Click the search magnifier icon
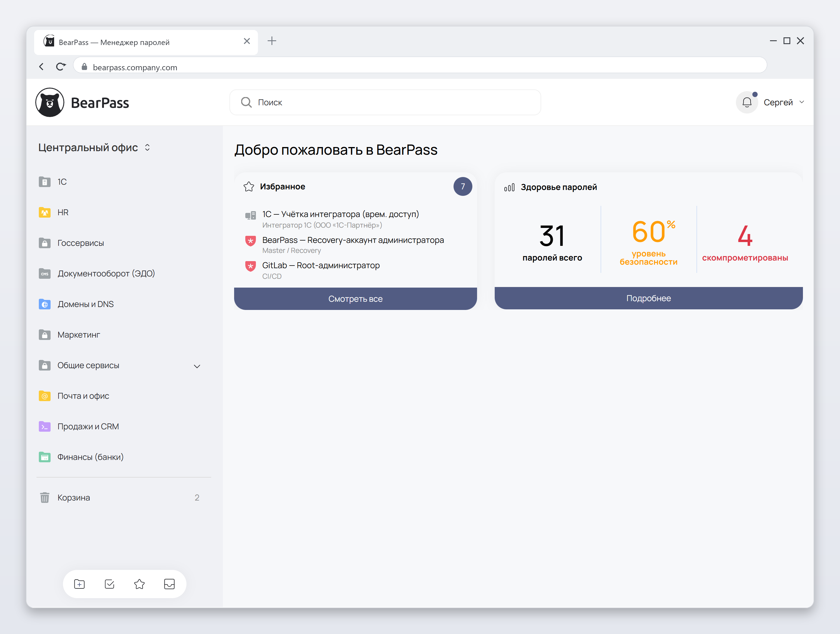Screen dimensions: 840x634 246,102
